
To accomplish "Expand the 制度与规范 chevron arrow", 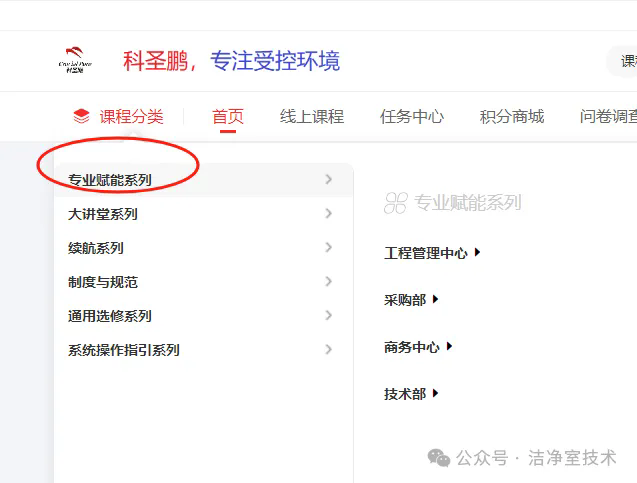I will tap(328, 282).
